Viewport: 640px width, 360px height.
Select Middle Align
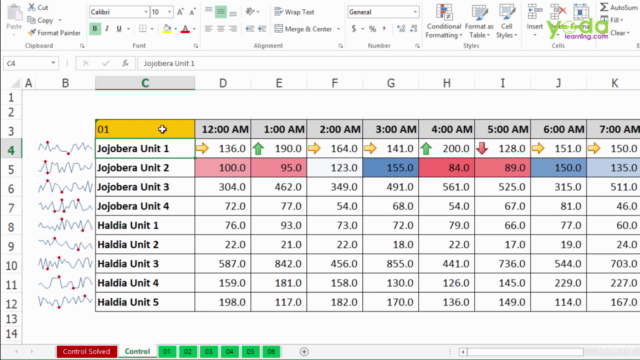pyautogui.click(x=221, y=12)
